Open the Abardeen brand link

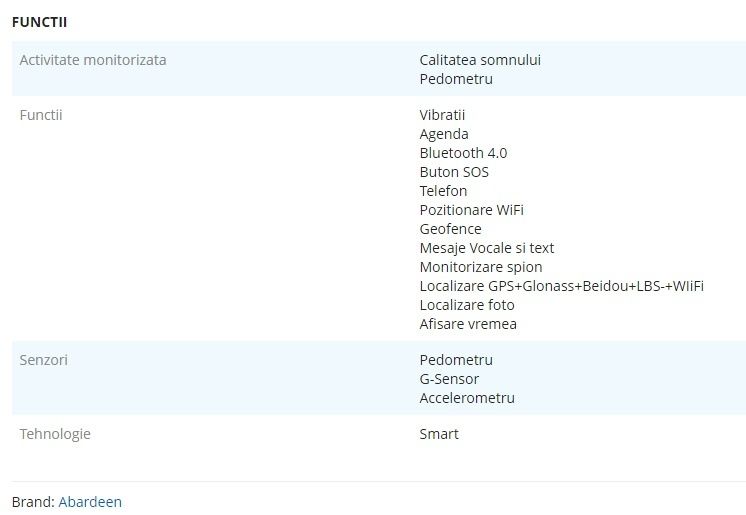90,502
